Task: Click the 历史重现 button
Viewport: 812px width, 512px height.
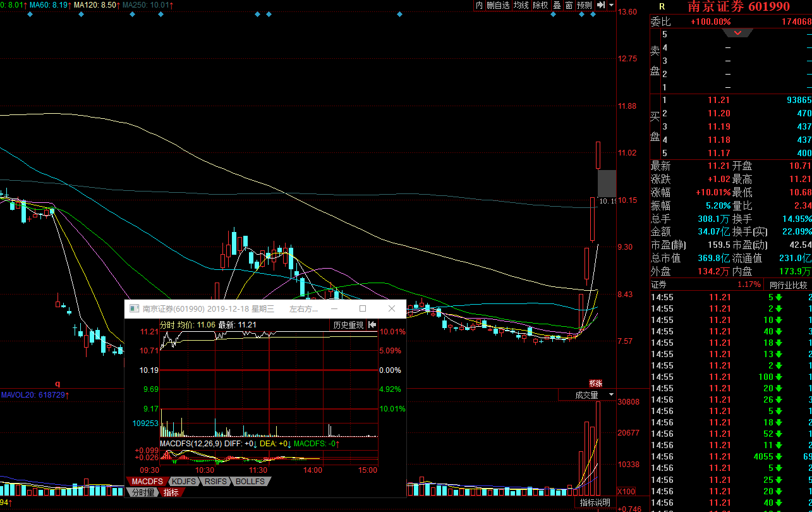Action: click(348, 325)
